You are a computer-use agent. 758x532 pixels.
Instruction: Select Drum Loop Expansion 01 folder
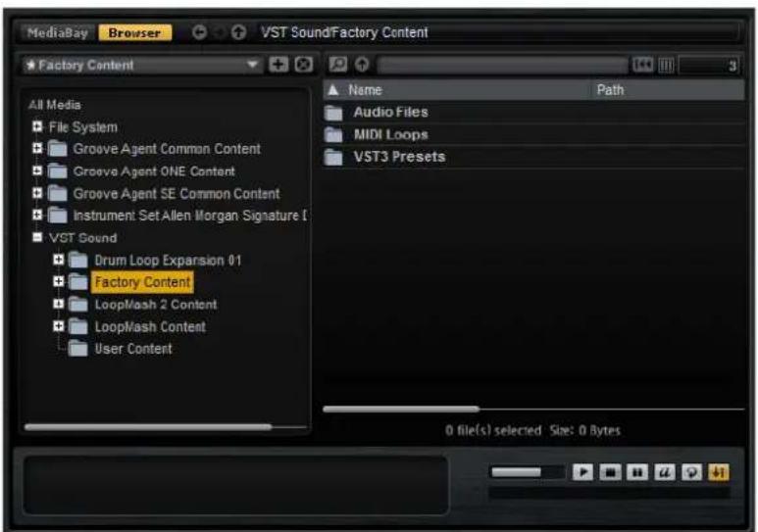[168, 261]
